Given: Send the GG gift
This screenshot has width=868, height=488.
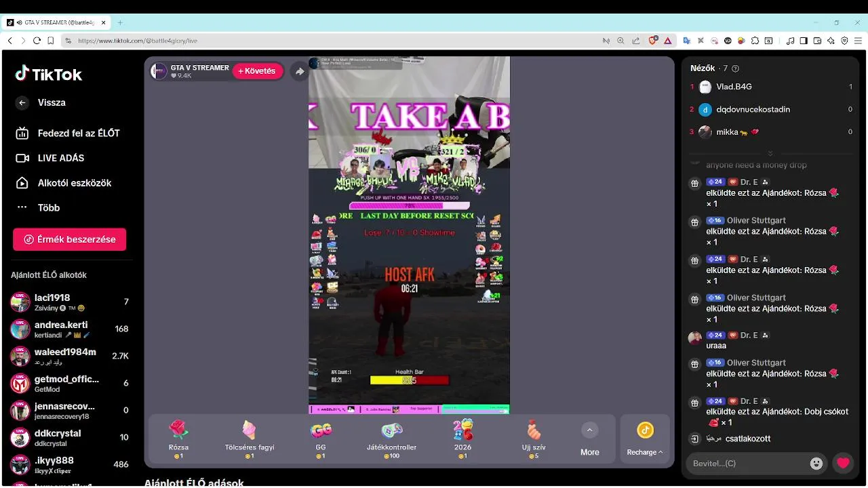Looking at the screenshot, I should click(321, 439).
